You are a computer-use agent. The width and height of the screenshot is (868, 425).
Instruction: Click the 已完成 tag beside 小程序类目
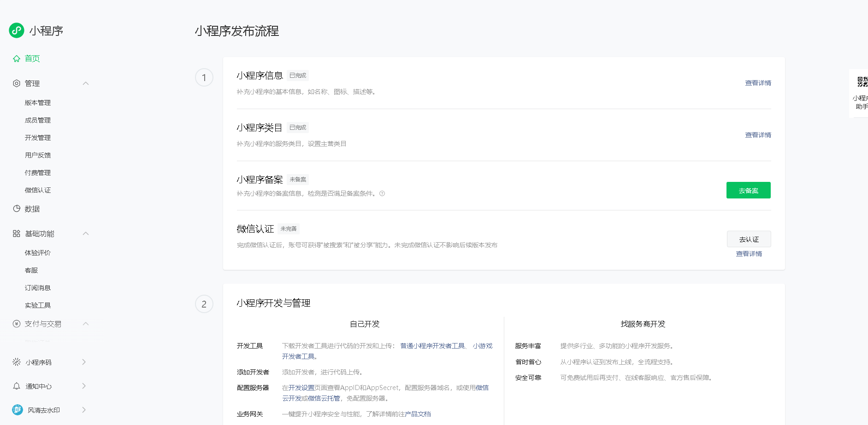298,128
